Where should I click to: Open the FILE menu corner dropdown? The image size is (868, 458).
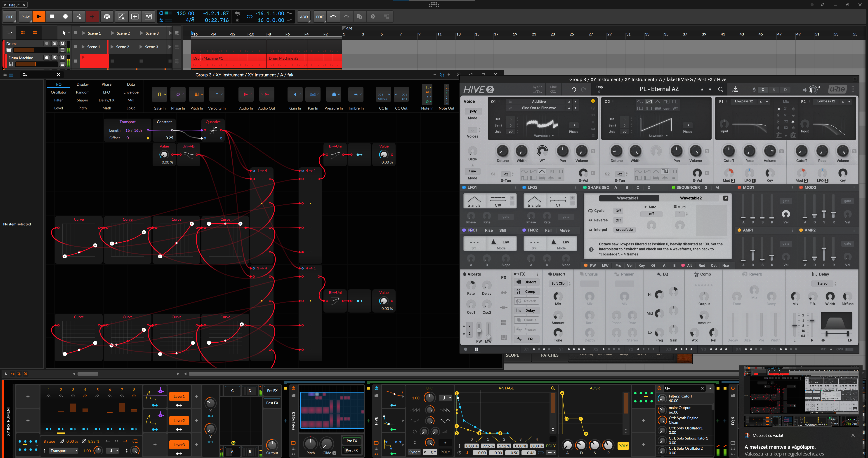(x=14, y=21)
